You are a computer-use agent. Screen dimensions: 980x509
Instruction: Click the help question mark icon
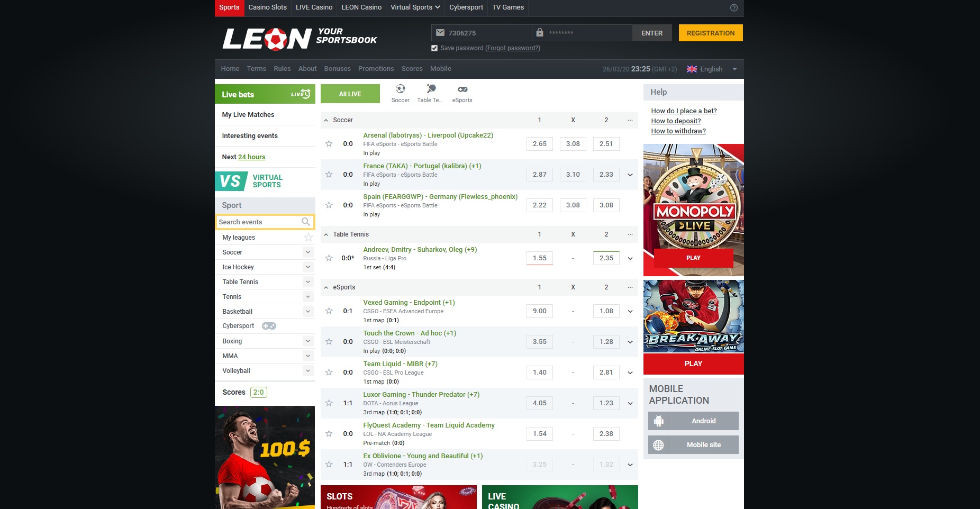(x=734, y=7)
